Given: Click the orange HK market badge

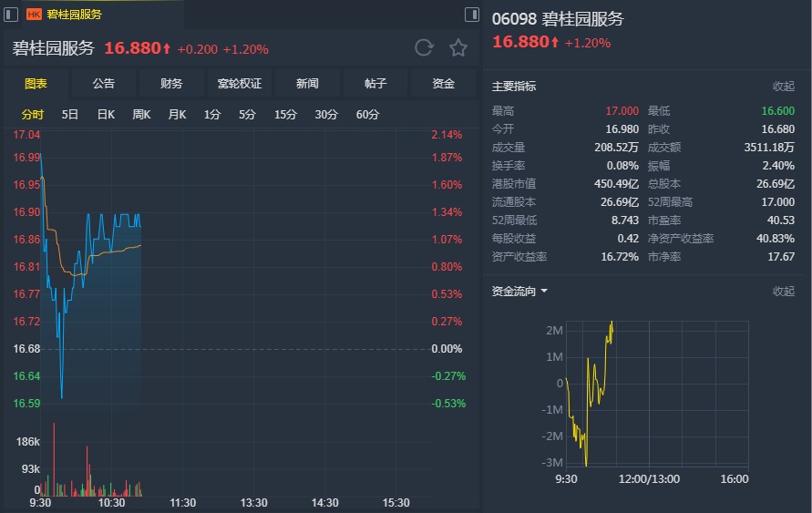Looking at the screenshot, I should (x=34, y=15).
